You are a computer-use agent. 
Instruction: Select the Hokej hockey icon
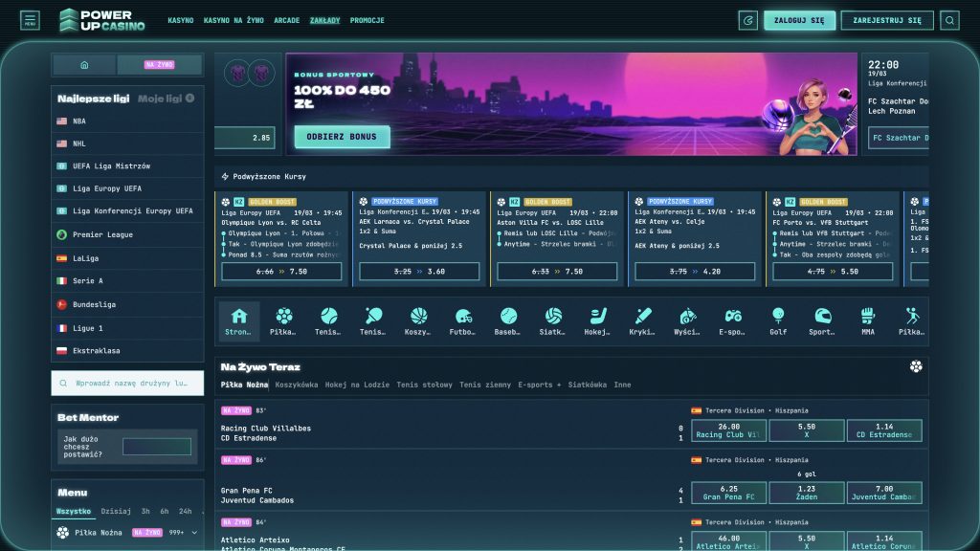coord(597,321)
